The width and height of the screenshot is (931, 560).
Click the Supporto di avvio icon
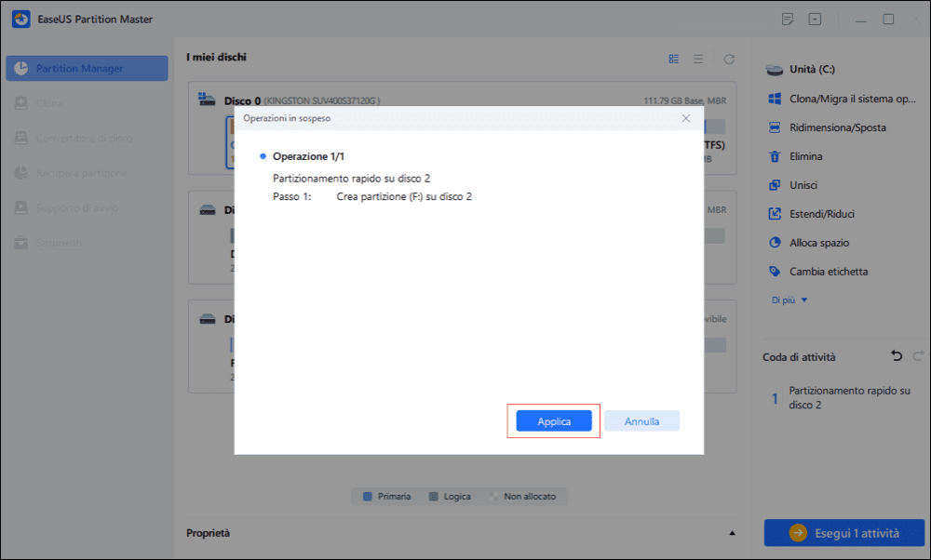(x=21, y=208)
